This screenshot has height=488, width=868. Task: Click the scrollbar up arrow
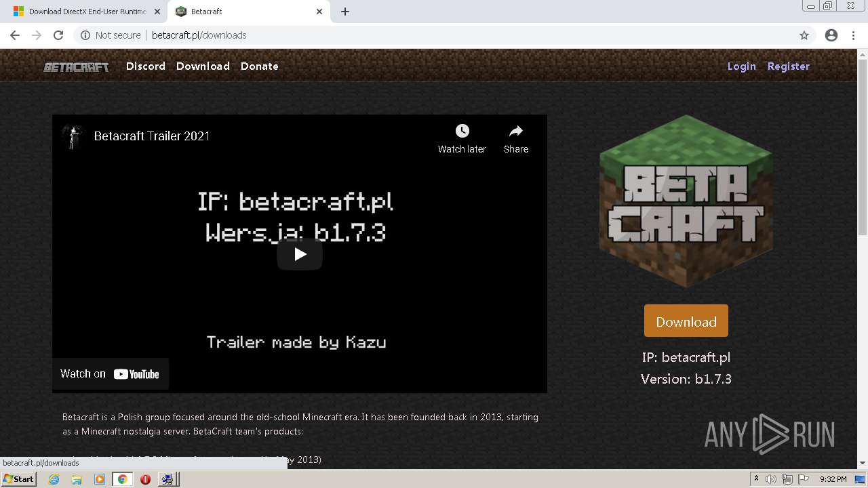click(x=863, y=54)
